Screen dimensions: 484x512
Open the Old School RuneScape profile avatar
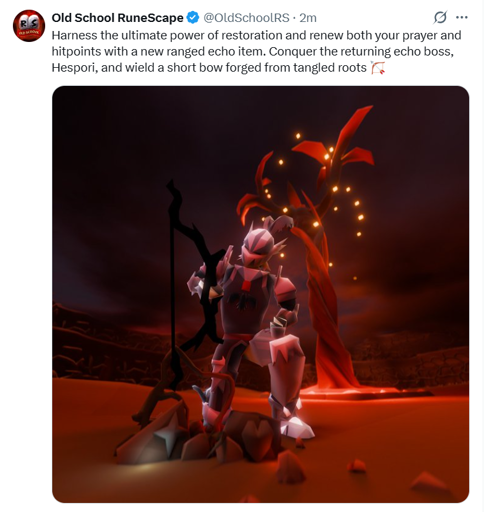[x=29, y=26]
